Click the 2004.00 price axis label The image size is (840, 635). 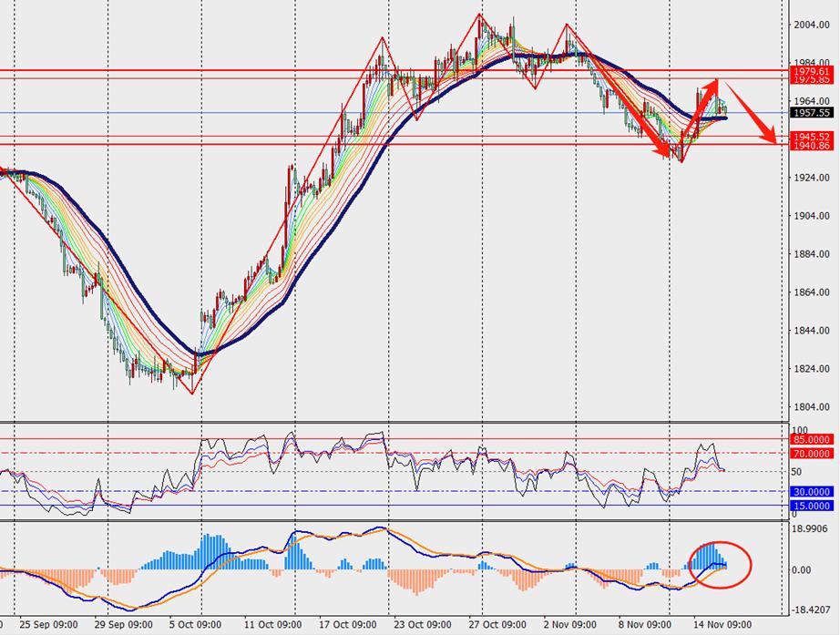[812, 25]
